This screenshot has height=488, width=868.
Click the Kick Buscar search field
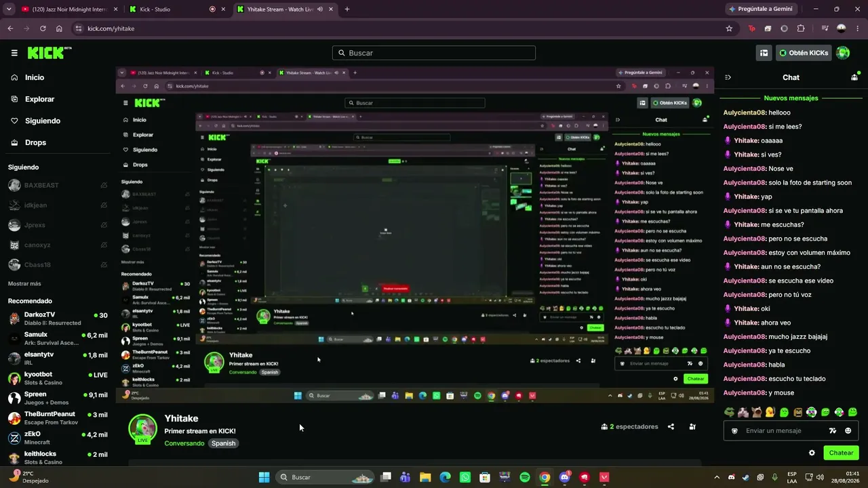click(434, 53)
